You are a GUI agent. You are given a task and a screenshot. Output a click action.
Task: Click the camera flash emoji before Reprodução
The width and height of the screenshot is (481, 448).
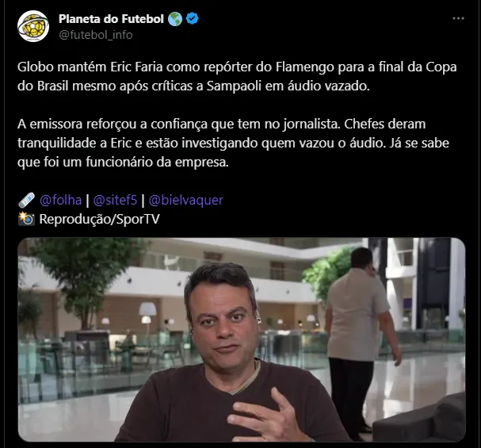[x=26, y=219]
